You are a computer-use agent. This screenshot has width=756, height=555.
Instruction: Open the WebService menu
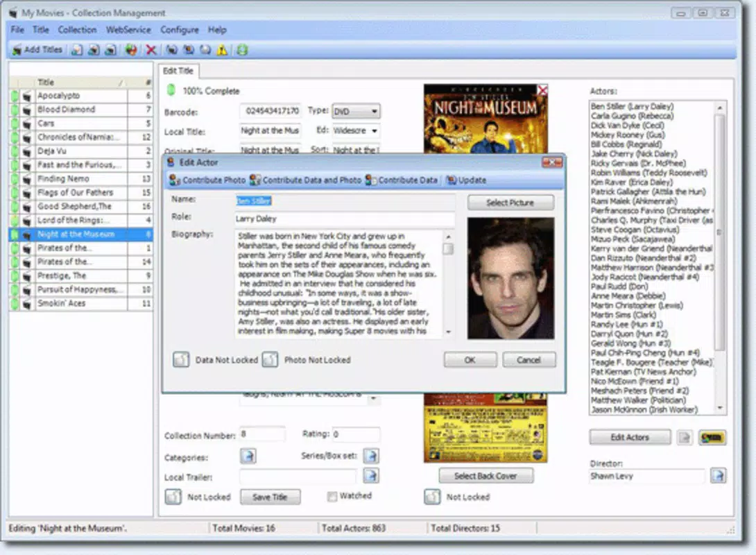128,29
